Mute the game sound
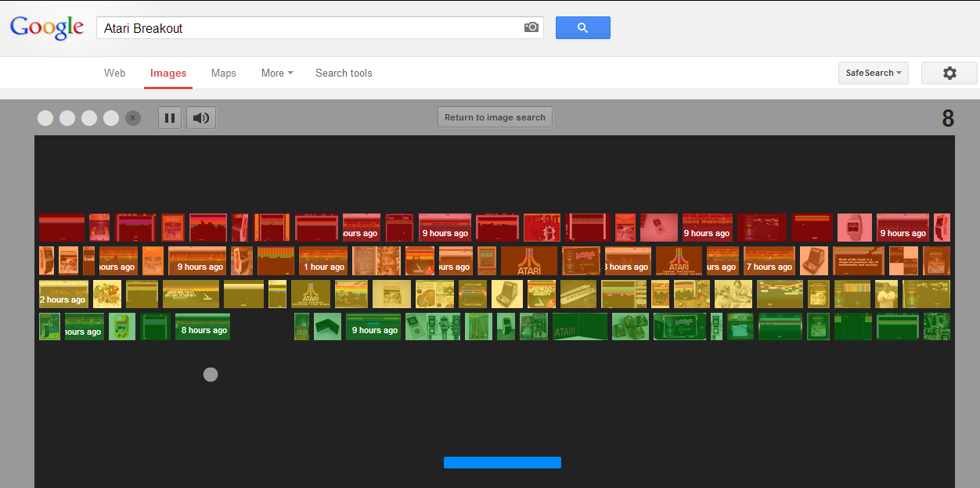This screenshot has width=980, height=488. click(x=201, y=118)
